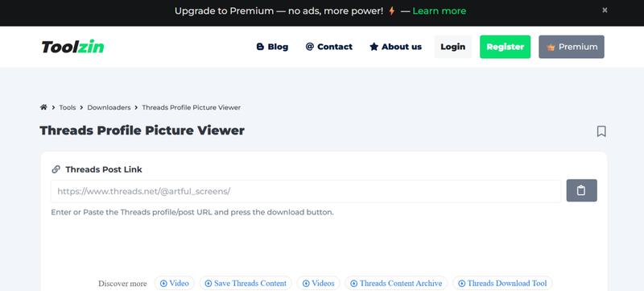Open the About us page

(x=395, y=47)
